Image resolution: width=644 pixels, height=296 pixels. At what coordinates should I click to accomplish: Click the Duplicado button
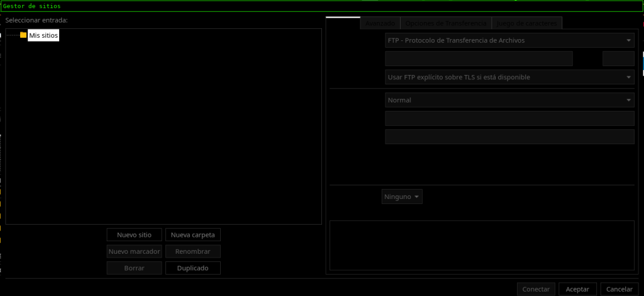click(193, 268)
